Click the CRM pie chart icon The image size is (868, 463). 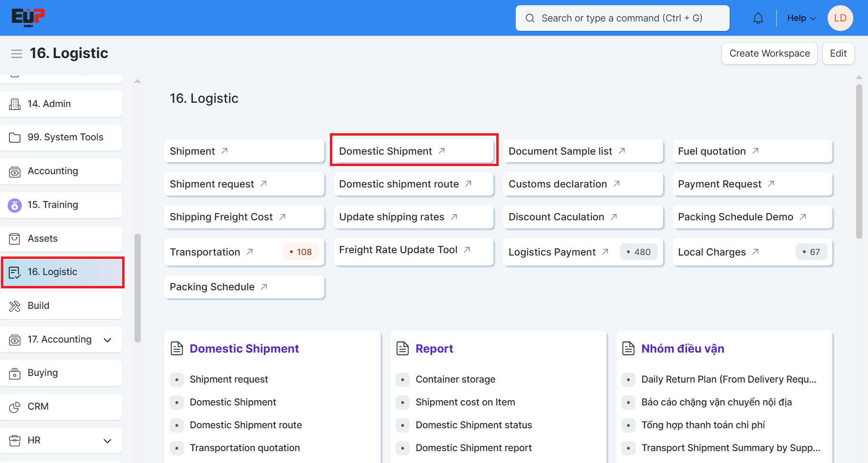click(15, 407)
